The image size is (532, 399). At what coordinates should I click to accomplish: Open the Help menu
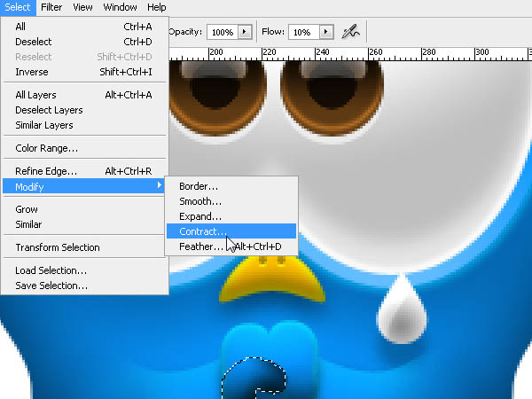[157, 7]
